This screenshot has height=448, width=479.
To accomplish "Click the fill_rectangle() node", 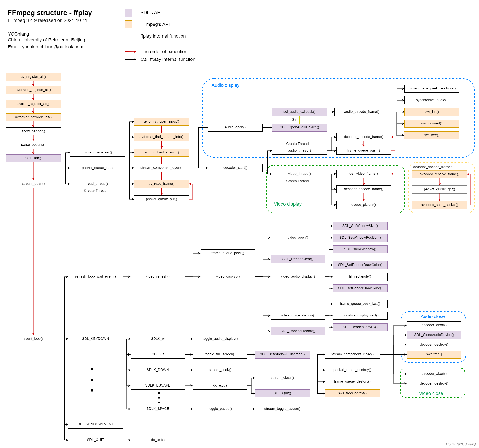I will [x=360, y=276].
